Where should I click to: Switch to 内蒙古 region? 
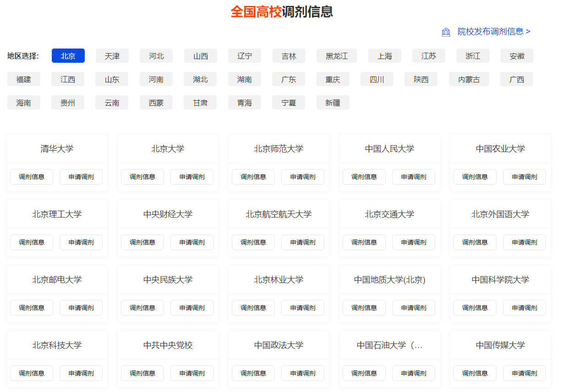(x=469, y=79)
